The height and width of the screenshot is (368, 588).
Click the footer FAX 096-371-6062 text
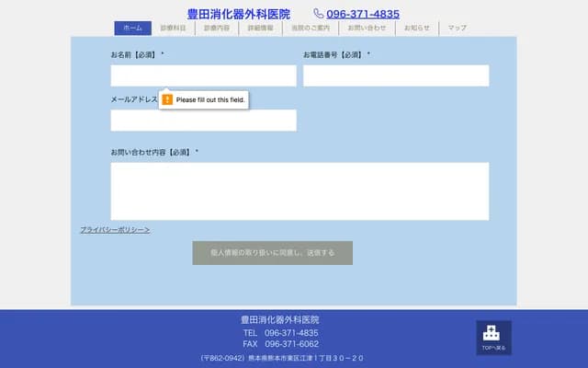click(280, 344)
